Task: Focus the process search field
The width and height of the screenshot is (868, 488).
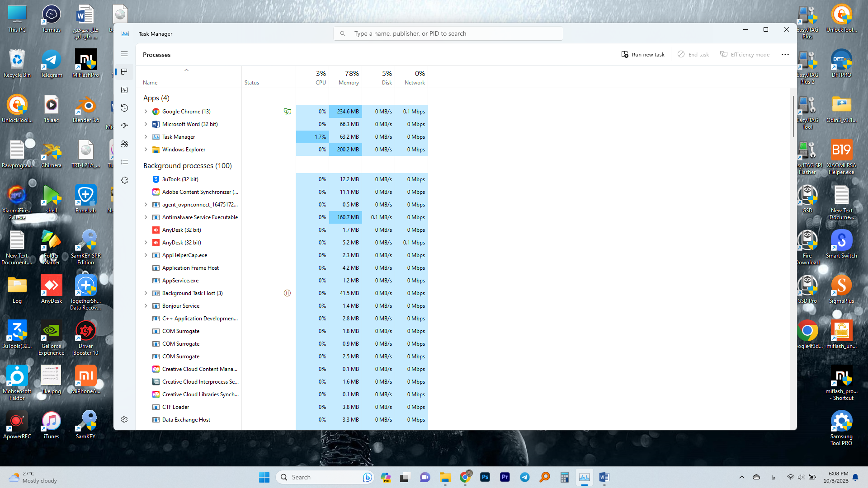Action: click(x=448, y=33)
